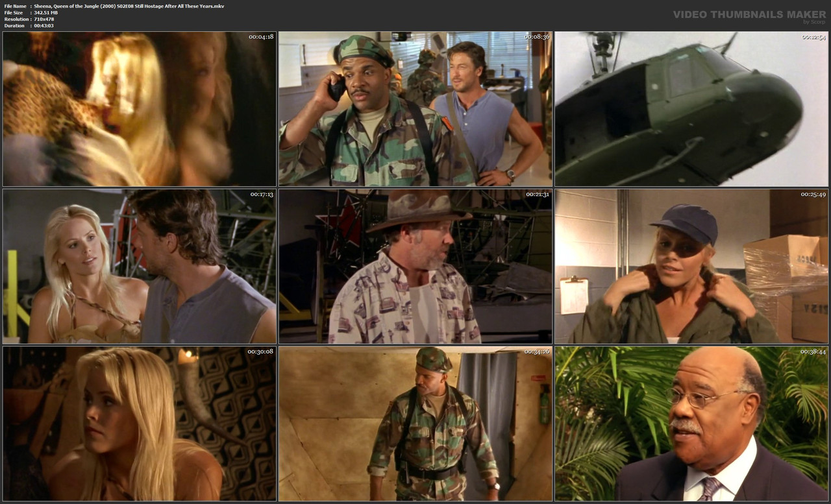This screenshot has width=831, height=504.
Task: Click the file size value 342.51 MB
Action: click(x=45, y=12)
